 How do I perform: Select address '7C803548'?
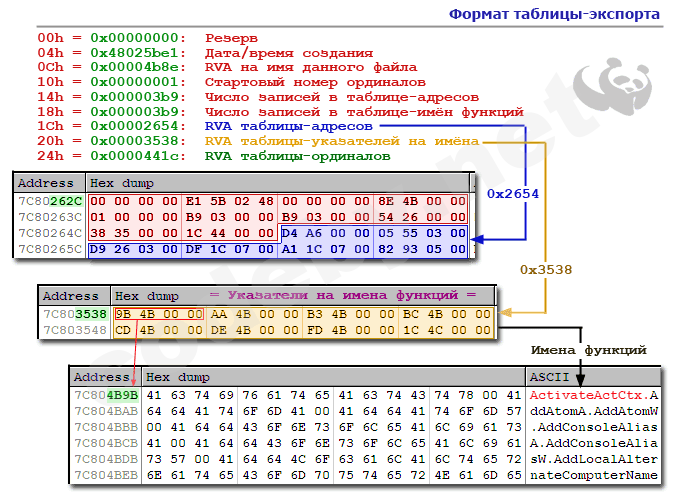[75, 330]
